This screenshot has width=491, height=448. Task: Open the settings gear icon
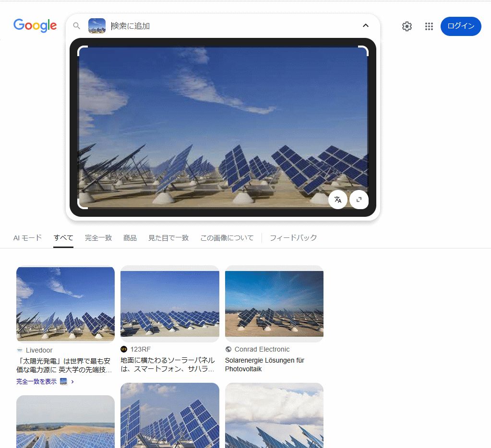pos(407,26)
